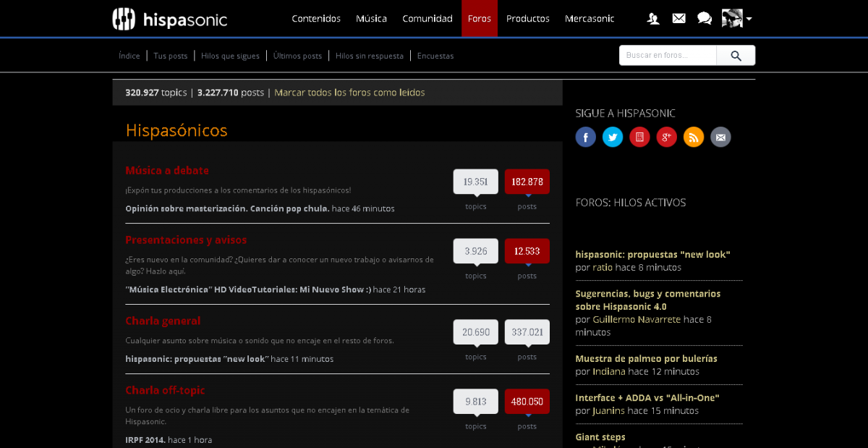Click 'Marcar todos los foros como leídos'
Viewport: 868px width, 448px height.
coord(349,93)
